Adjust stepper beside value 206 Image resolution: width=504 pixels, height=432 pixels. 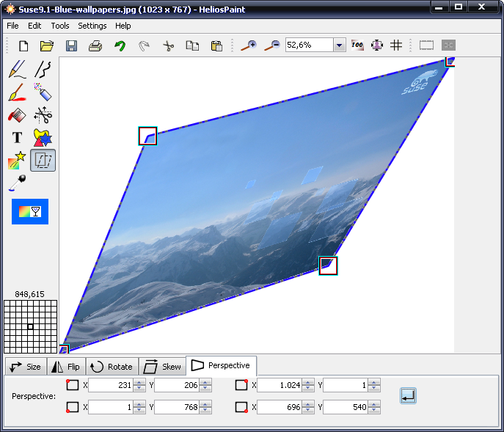[x=205, y=385]
